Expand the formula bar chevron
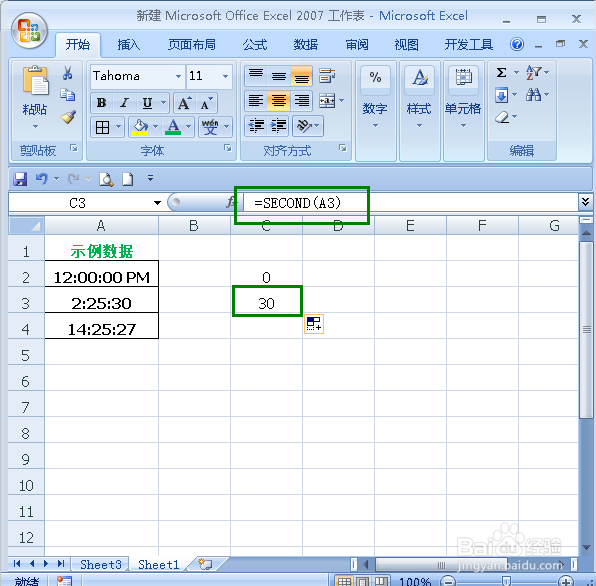This screenshot has width=596, height=586. tap(585, 202)
